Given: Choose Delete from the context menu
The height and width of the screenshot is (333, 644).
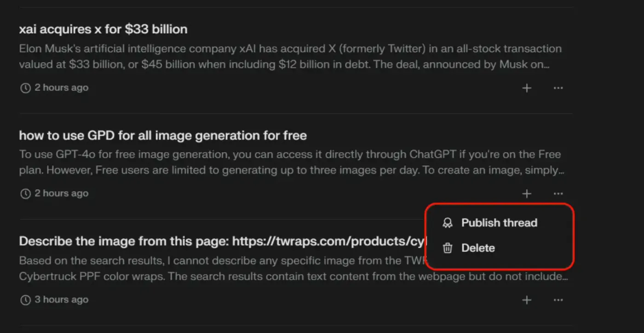Looking at the screenshot, I should (x=499, y=248).
